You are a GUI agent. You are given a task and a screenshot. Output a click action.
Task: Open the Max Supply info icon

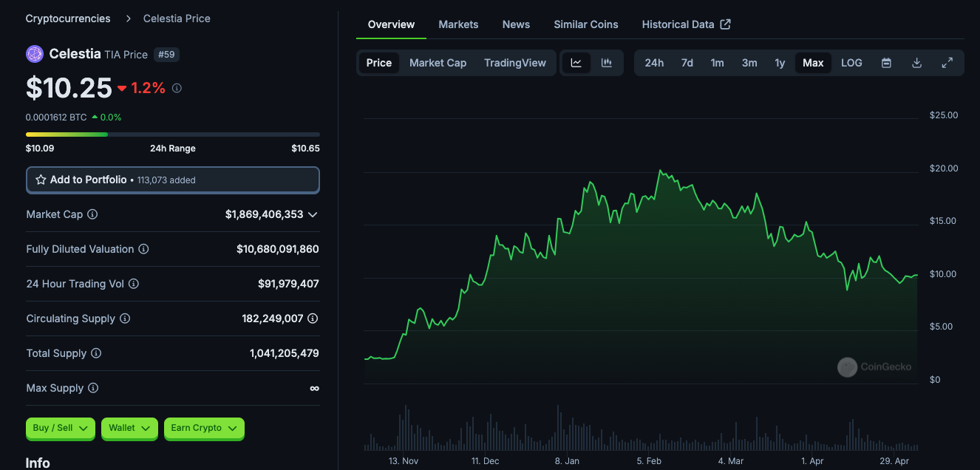coord(93,388)
